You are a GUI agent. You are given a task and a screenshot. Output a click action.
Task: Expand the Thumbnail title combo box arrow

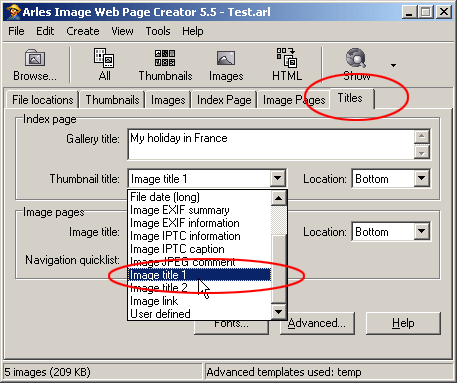[x=278, y=179]
